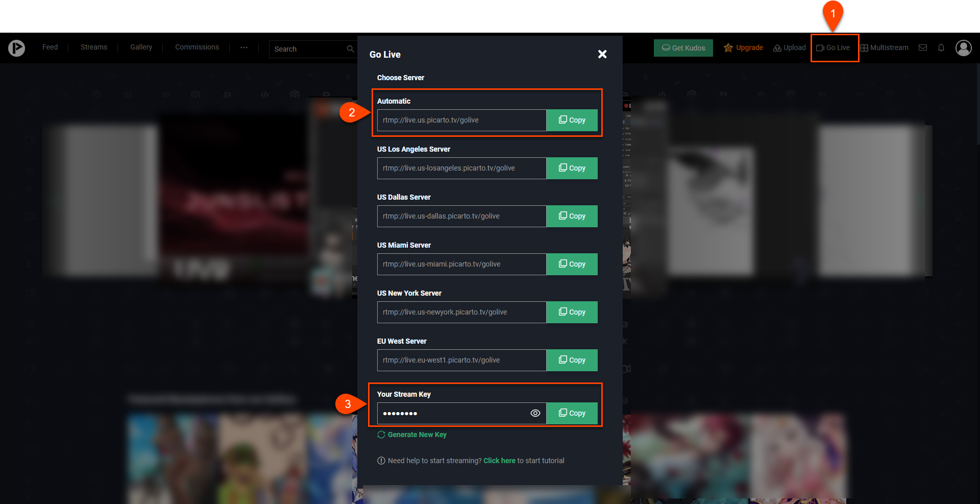Reveal the stream key with eye icon
This screenshot has height=504, width=980.
click(x=535, y=413)
